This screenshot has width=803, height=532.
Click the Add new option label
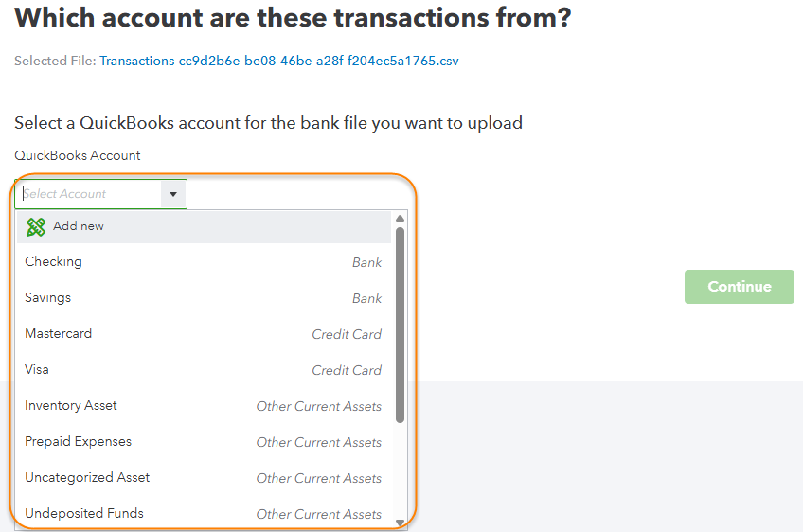click(x=79, y=227)
